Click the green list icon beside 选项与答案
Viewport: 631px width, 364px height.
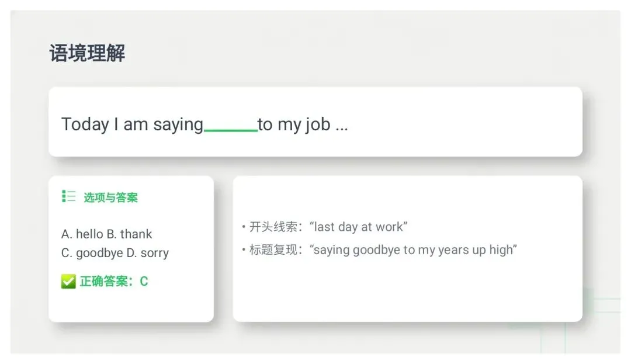pyautogui.click(x=69, y=196)
